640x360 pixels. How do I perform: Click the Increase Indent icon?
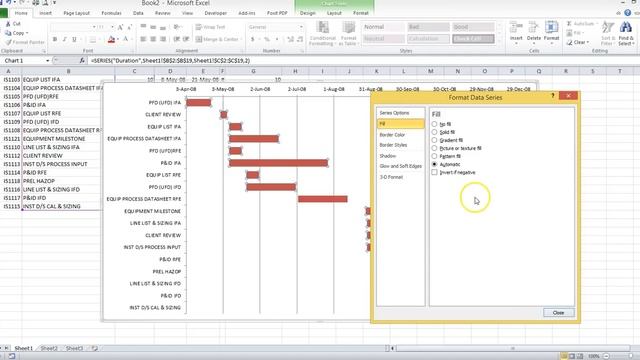(x=186, y=39)
